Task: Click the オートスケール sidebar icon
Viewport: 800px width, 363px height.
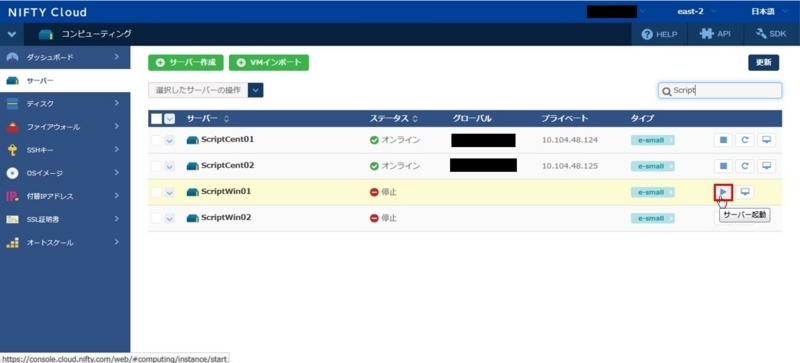Action: point(13,243)
